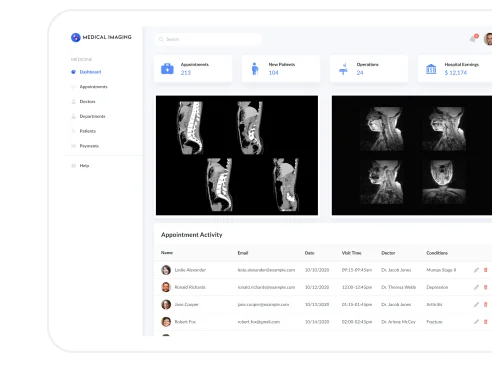Open the user profile avatar
The width and height of the screenshot is (493, 365).
(x=488, y=39)
